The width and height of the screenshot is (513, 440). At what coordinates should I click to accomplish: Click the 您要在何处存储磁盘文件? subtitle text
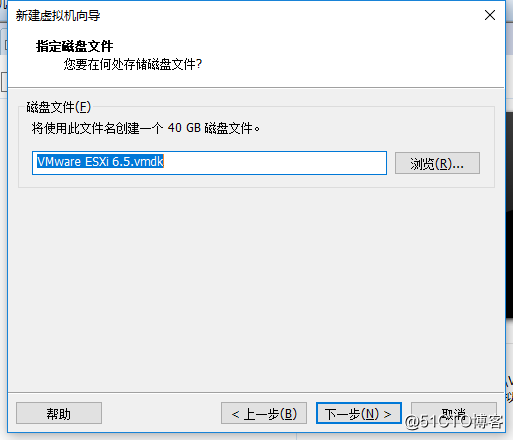pyautogui.click(x=133, y=64)
